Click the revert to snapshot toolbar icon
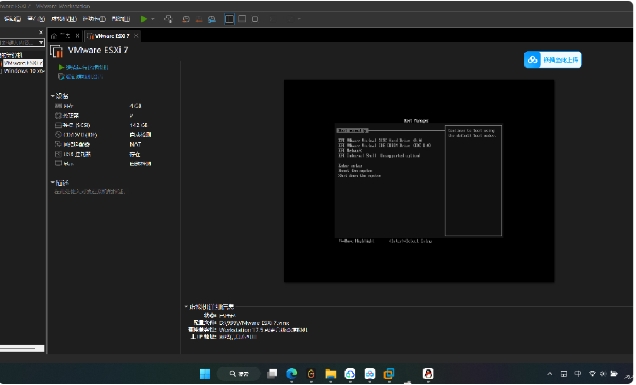The width and height of the screenshot is (636, 385). point(199,19)
